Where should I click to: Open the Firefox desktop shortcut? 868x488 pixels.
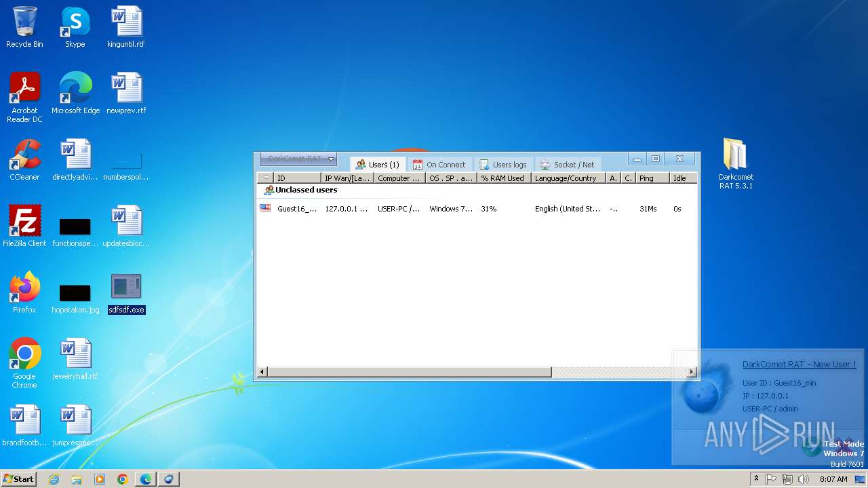[24, 293]
